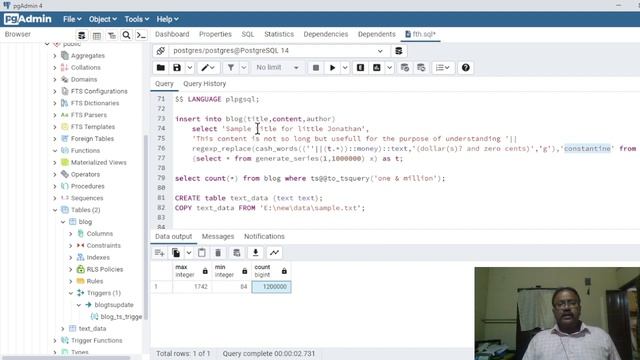This screenshot has height=360, width=640.
Task: Collapse the Tables (2) node
Action: [x=55, y=210]
